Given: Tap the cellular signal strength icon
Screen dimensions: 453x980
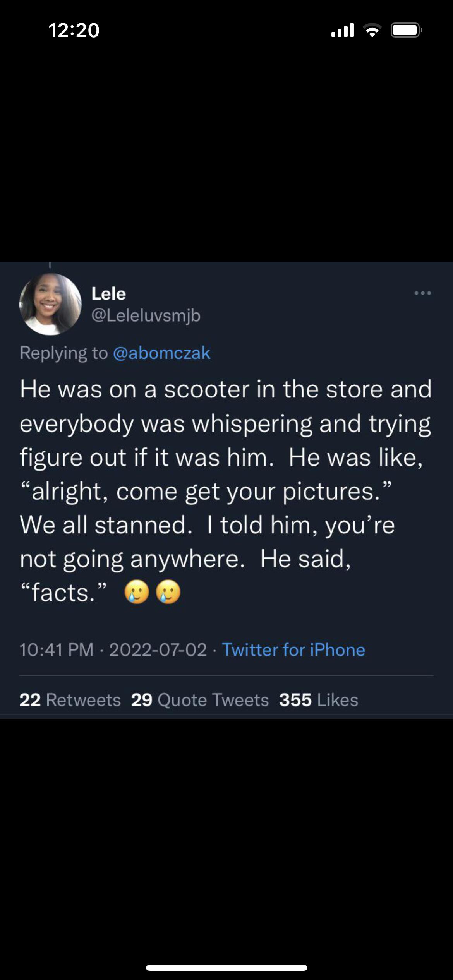Looking at the screenshot, I should coord(343,30).
